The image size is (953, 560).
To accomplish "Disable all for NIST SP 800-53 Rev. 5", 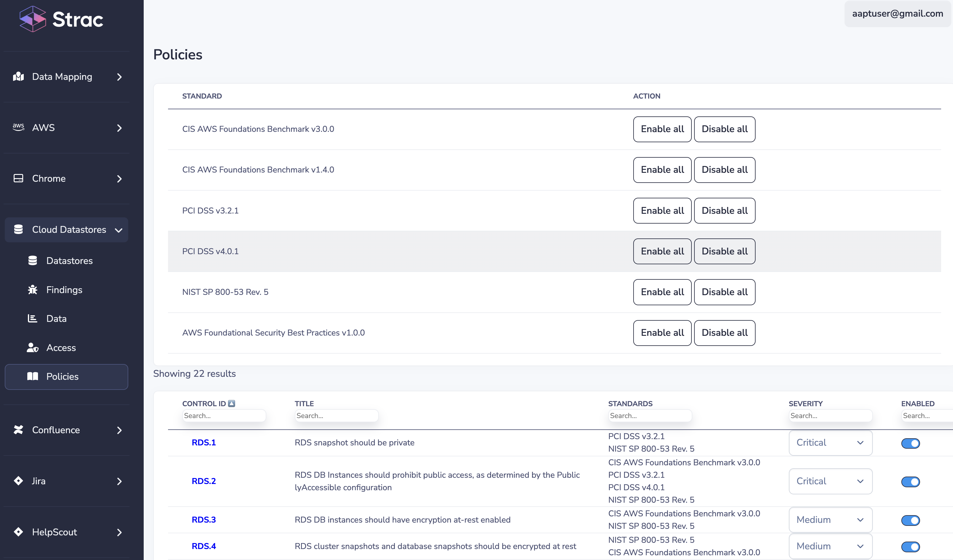I will pyautogui.click(x=724, y=292).
